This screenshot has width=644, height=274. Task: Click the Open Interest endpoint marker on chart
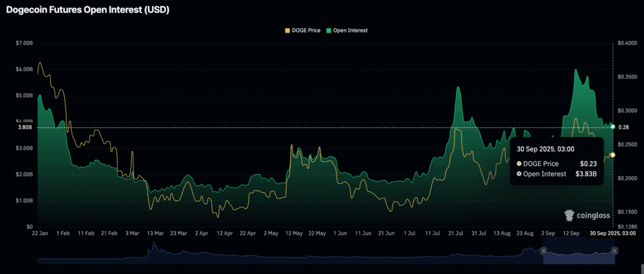[613, 127]
